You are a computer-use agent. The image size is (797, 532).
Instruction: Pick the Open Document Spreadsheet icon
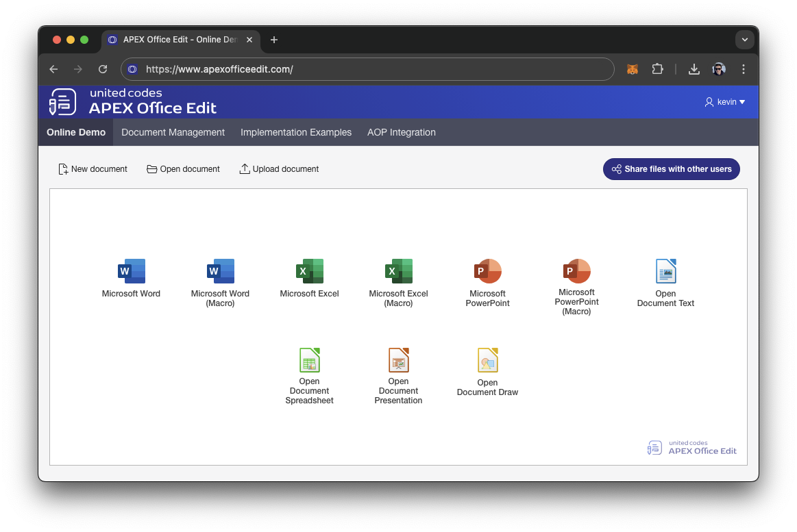pos(309,360)
